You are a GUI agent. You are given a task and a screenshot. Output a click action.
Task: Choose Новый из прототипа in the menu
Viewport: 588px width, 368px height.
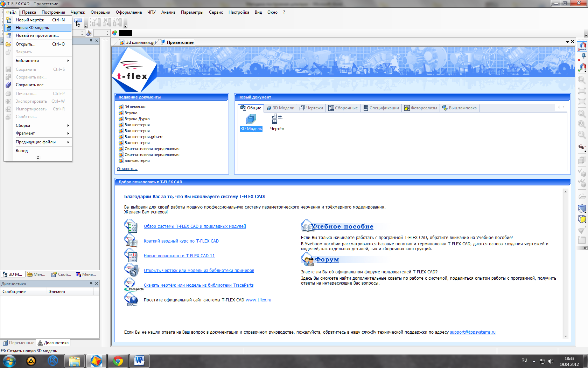[38, 35]
